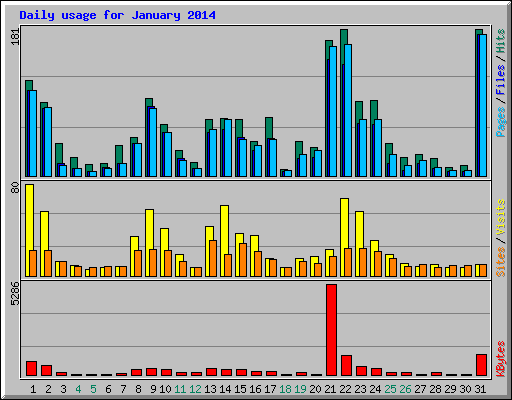Click day label 11 on the x-axis
The height and width of the screenshot is (400, 512).
(x=180, y=389)
